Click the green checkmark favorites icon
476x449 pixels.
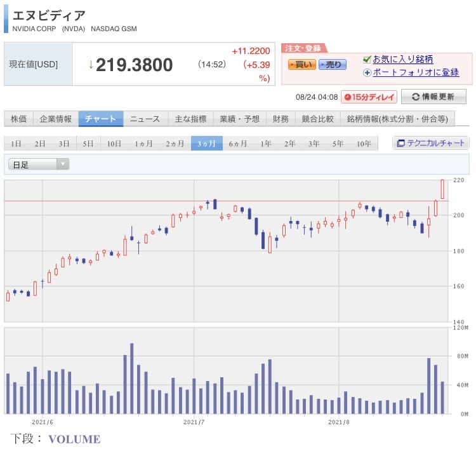coord(367,60)
